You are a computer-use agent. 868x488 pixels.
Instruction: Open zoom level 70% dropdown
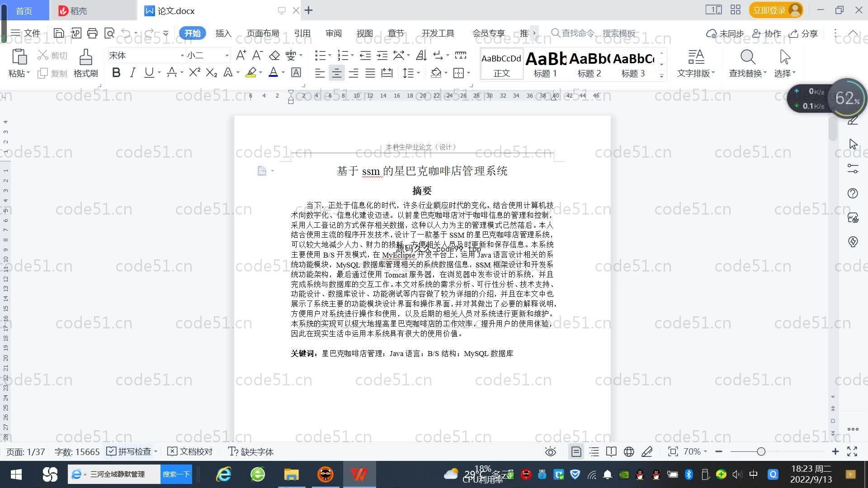(x=695, y=451)
